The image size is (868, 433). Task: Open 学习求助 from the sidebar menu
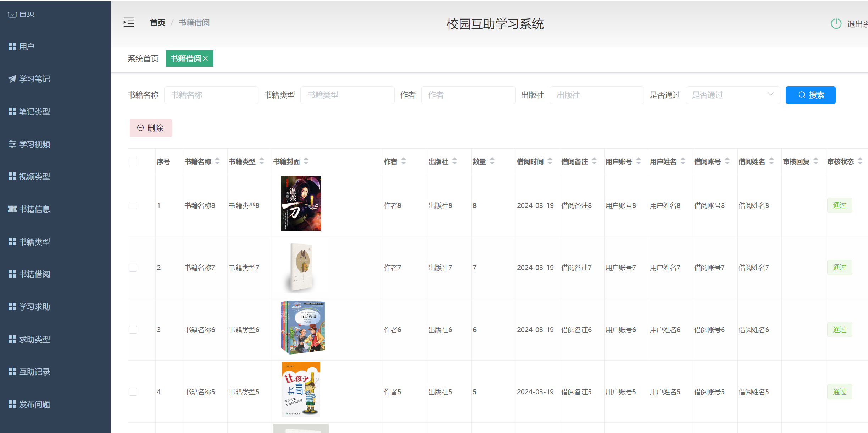[34, 307]
